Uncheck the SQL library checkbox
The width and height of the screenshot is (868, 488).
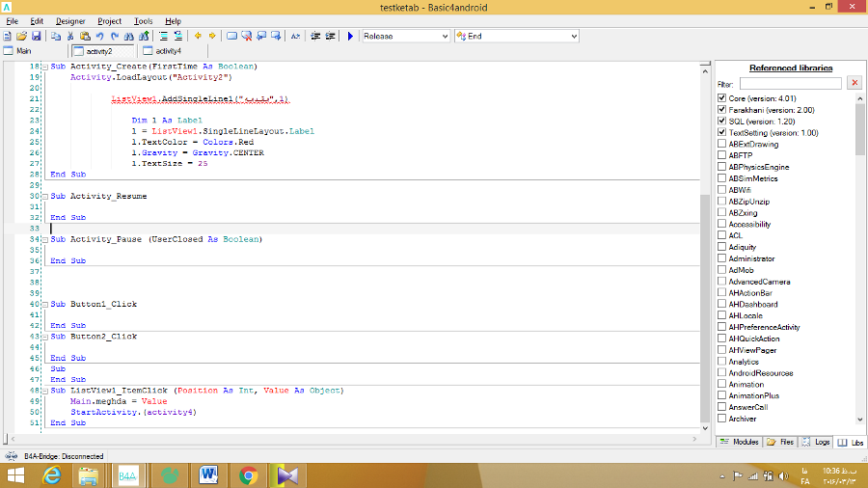[722, 122]
